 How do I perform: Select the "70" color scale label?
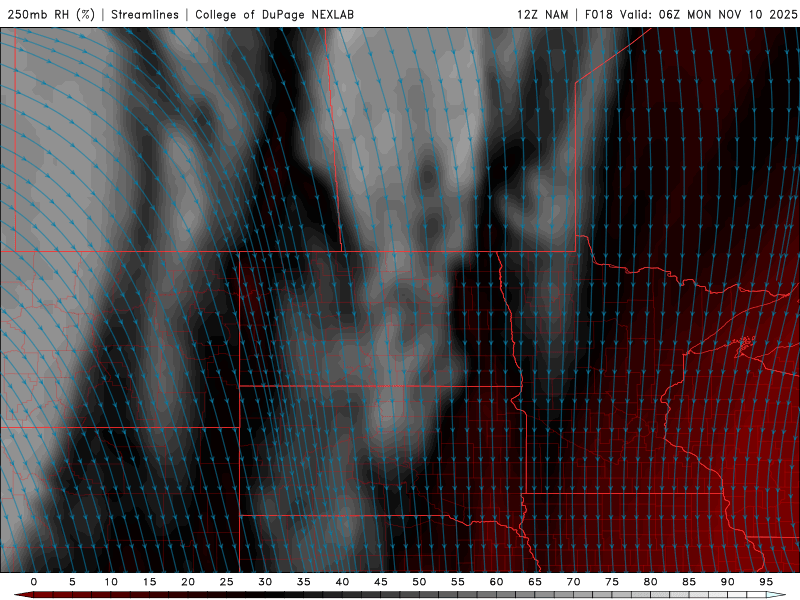(573, 582)
